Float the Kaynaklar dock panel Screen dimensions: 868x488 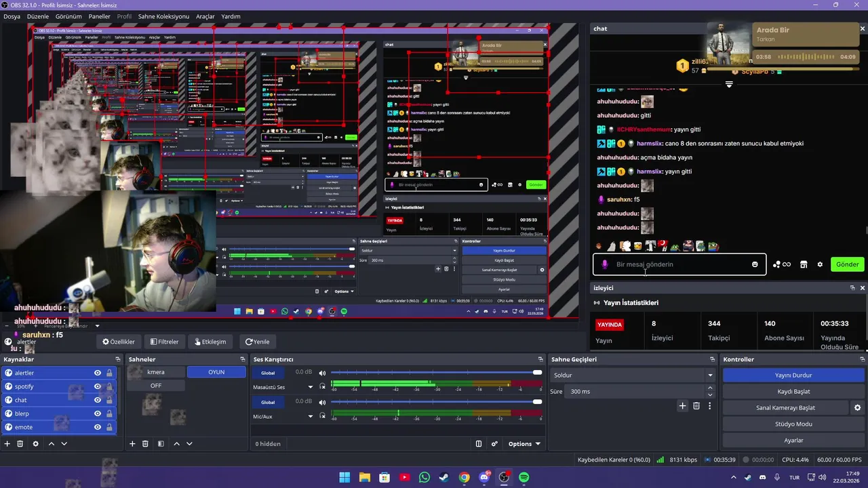tap(117, 359)
